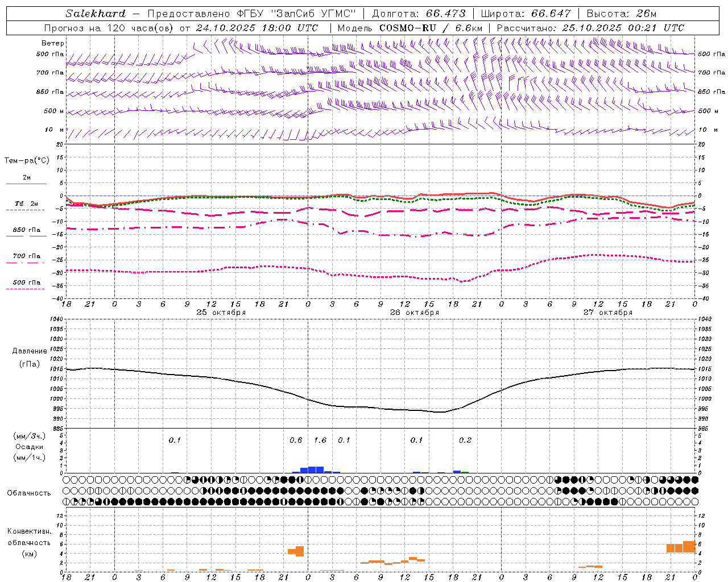Click the "Рассчитано: 25.10.2025 00:21 UTC" text
Screen dimensions: 728x582
590,28
